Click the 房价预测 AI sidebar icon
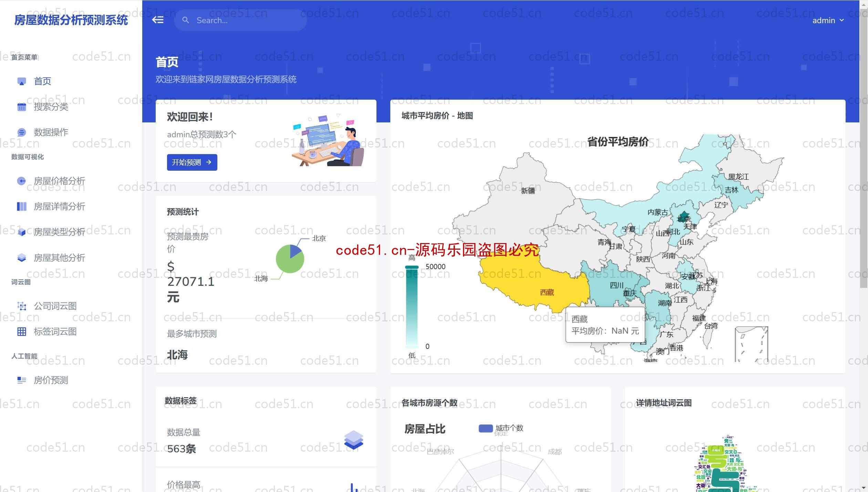 point(22,380)
